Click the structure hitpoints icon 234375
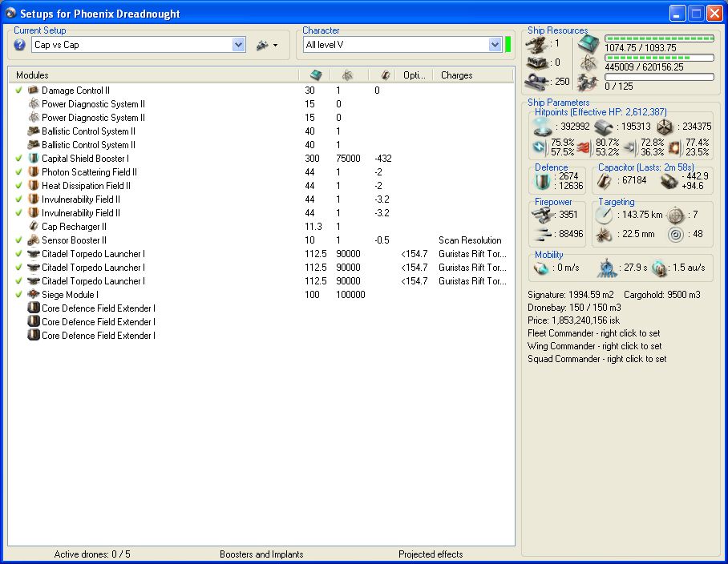728x564 pixels. point(665,127)
